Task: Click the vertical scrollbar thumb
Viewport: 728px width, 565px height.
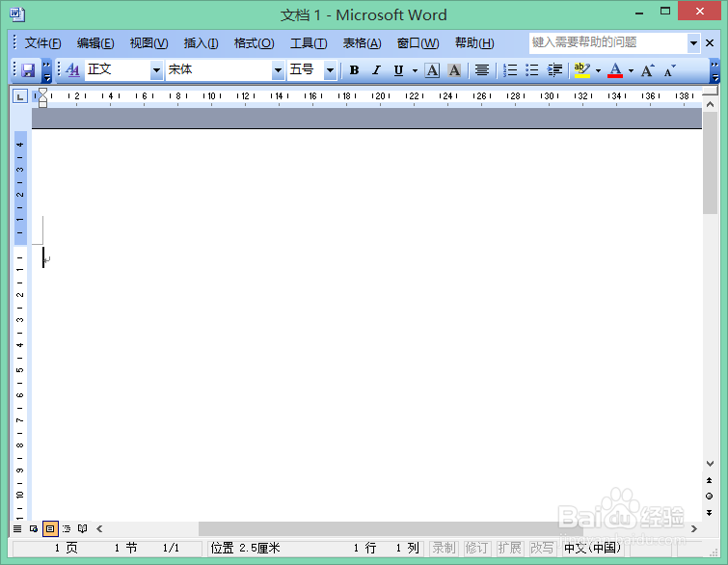Action: click(x=710, y=163)
